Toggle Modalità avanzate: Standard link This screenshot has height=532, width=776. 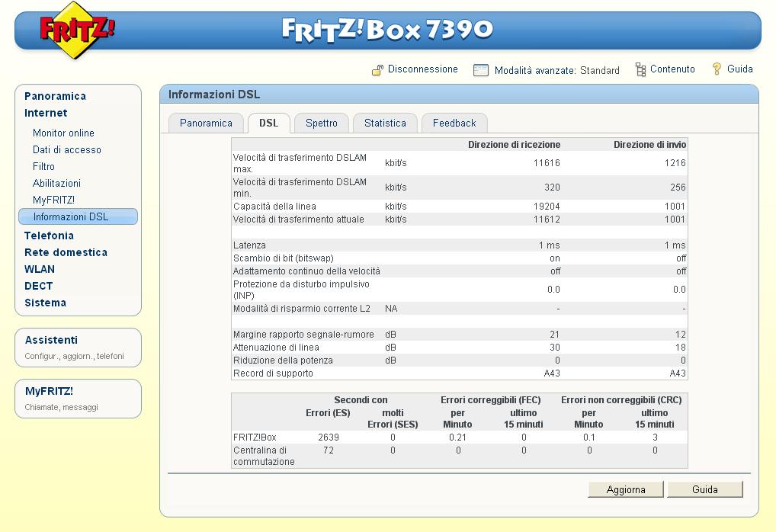coord(556,70)
